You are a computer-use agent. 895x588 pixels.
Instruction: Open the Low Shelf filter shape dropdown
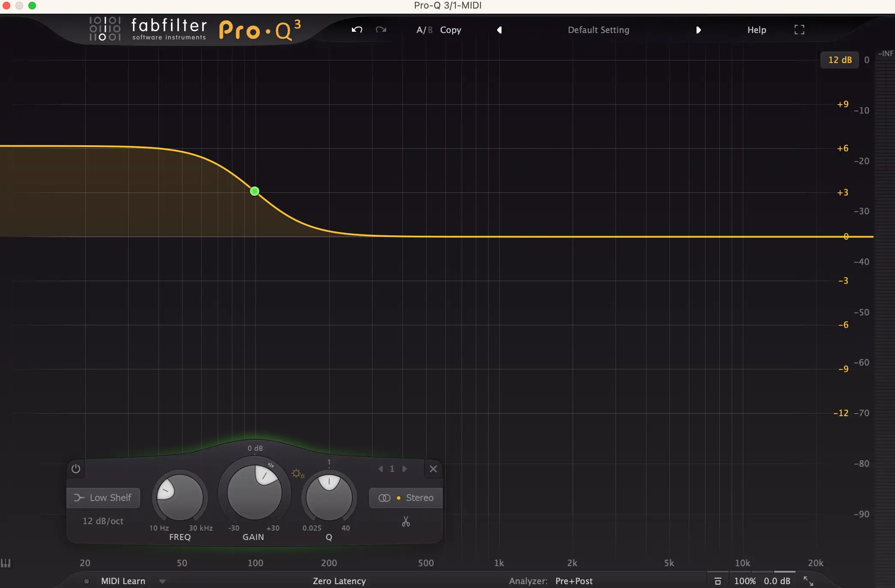click(103, 498)
